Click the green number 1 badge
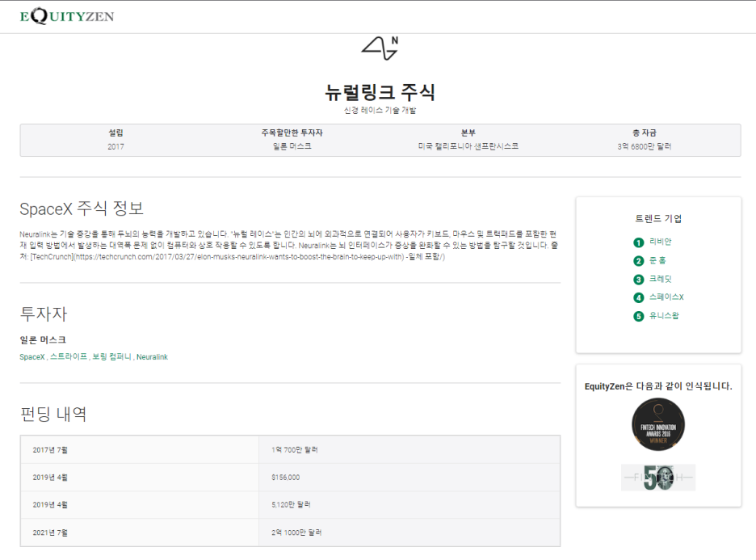Viewport: 756px width, 560px height. pos(638,242)
